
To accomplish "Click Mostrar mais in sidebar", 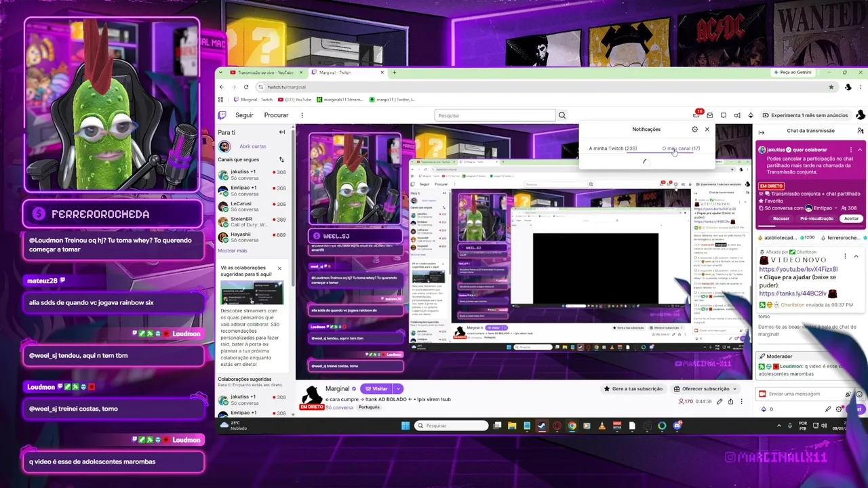I will click(233, 251).
